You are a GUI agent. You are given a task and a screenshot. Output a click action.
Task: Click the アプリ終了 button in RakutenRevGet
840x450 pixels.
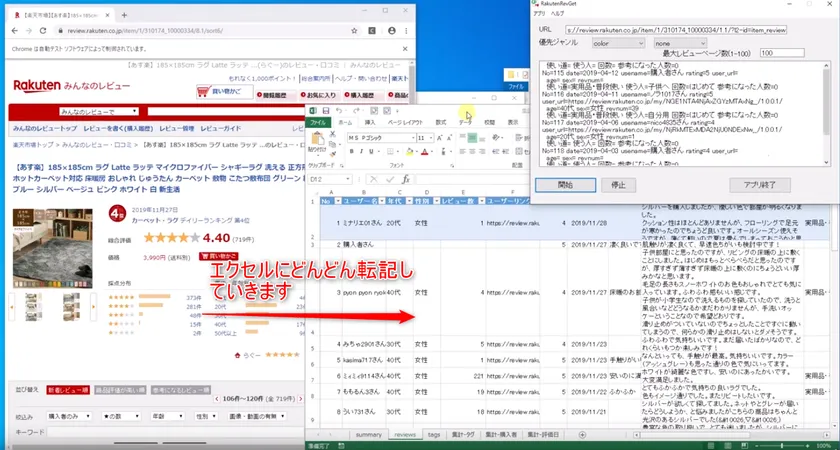[760, 185]
